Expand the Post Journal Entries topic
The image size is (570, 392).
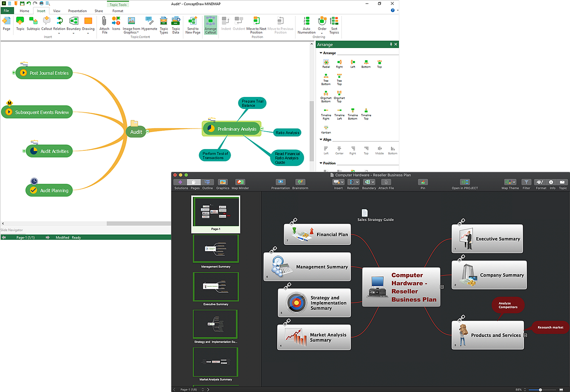pos(14,73)
